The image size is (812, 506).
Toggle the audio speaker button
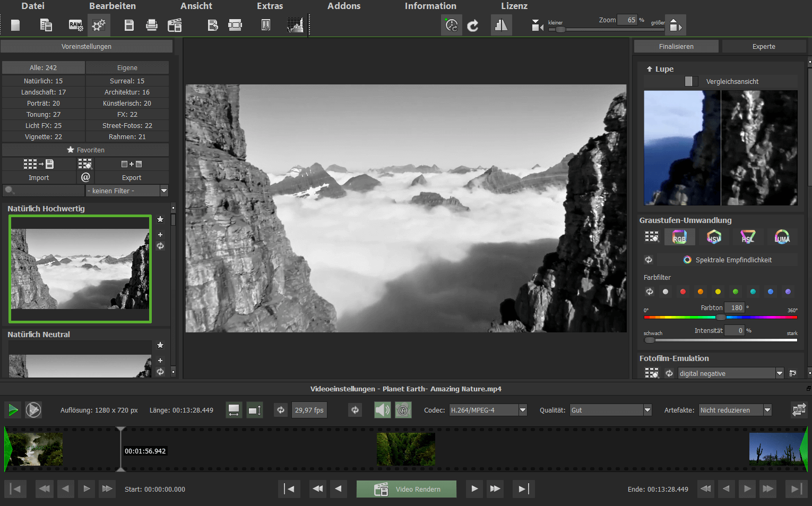point(382,410)
